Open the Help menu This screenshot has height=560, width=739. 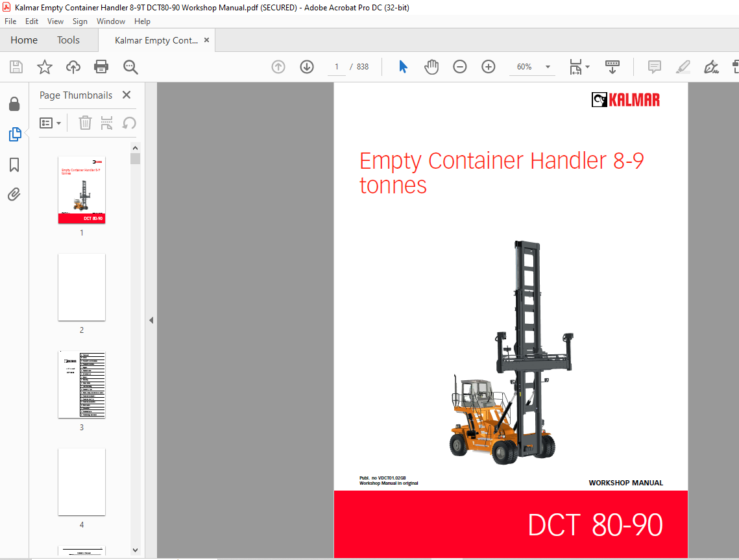(142, 21)
